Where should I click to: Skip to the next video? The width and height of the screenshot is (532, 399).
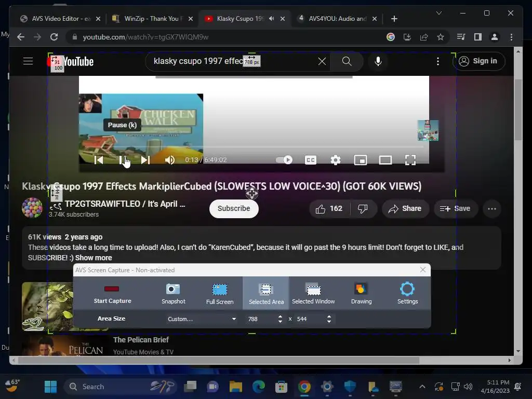pyautogui.click(x=145, y=160)
